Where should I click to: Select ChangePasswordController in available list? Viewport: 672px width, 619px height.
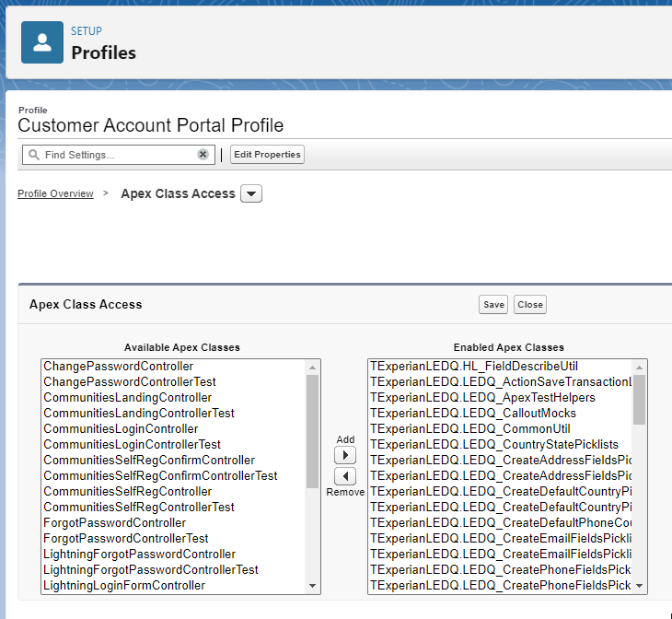(x=174, y=367)
